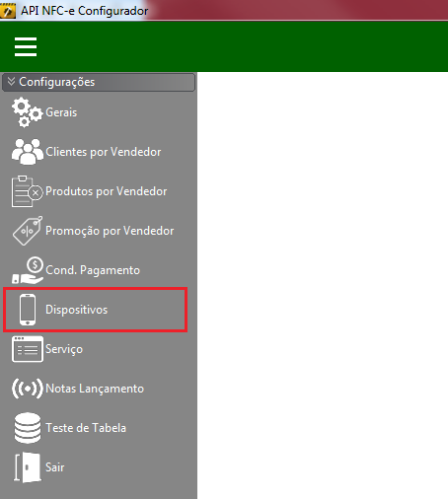Click the Teste de Tabela database icon
Image resolution: width=448 pixels, height=499 pixels.
pyautogui.click(x=28, y=428)
